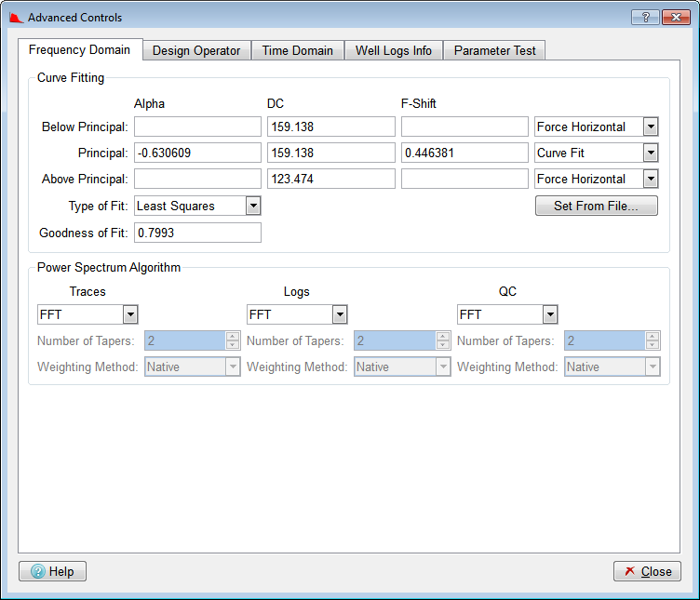Open the Logs FFT algorithm dropdown
The width and height of the screenshot is (700, 600).
[297, 314]
